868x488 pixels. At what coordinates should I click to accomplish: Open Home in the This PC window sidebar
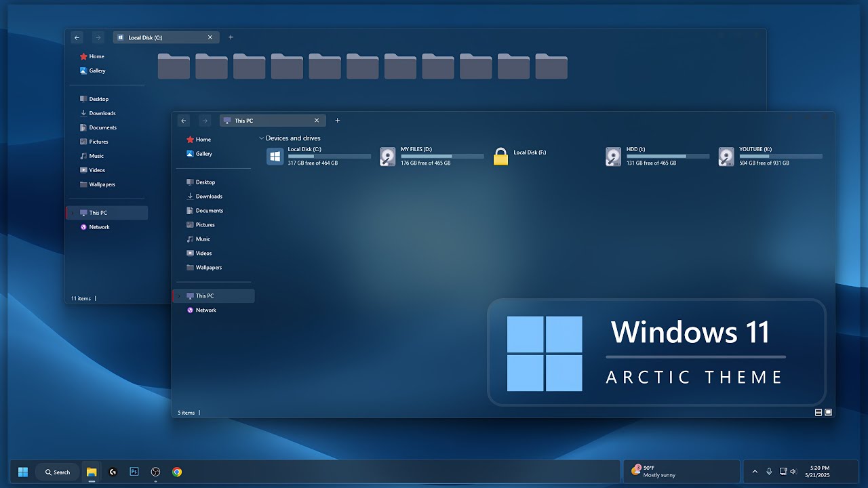pos(198,140)
